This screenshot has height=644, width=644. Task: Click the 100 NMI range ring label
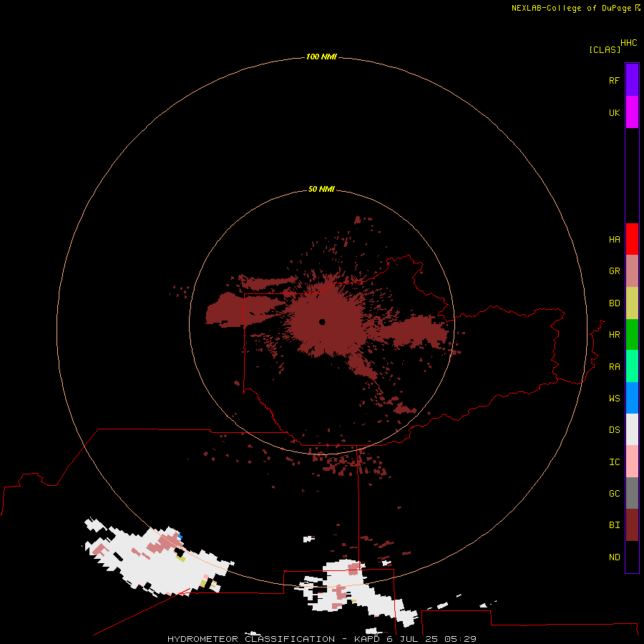pyautogui.click(x=321, y=57)
